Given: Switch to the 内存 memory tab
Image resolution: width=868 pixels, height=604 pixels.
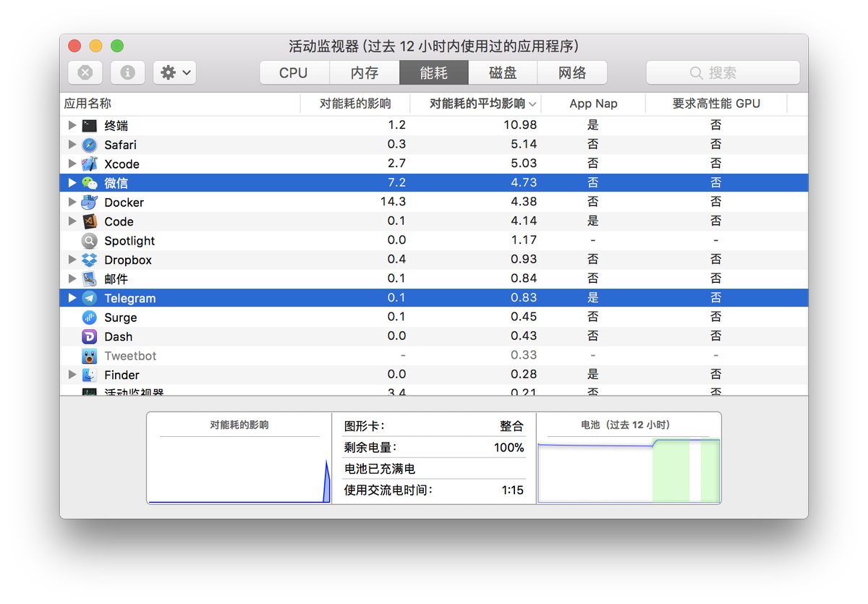Looking at the screenshot, I should [x=364, y=72].
